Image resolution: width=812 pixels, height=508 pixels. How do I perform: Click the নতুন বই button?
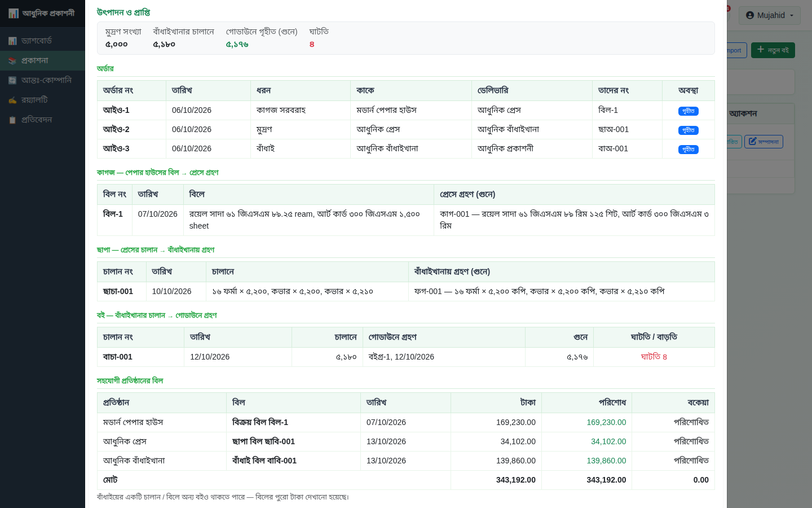click(773, 50)
